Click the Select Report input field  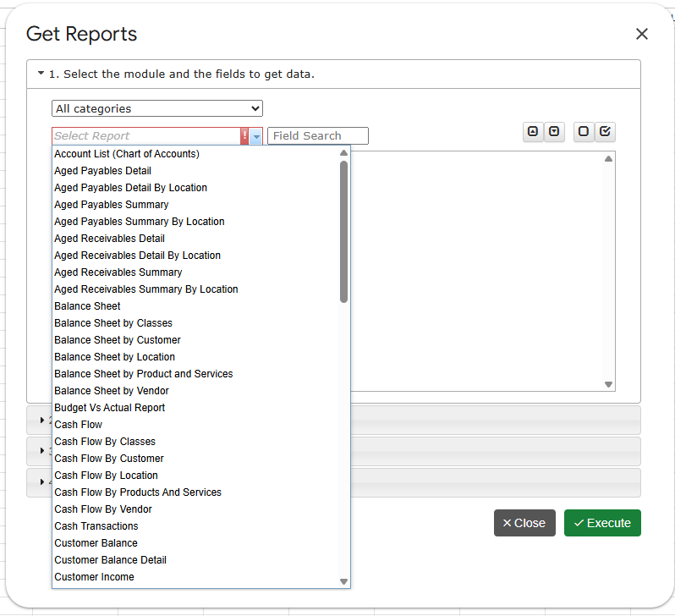(x=146, y=135)
